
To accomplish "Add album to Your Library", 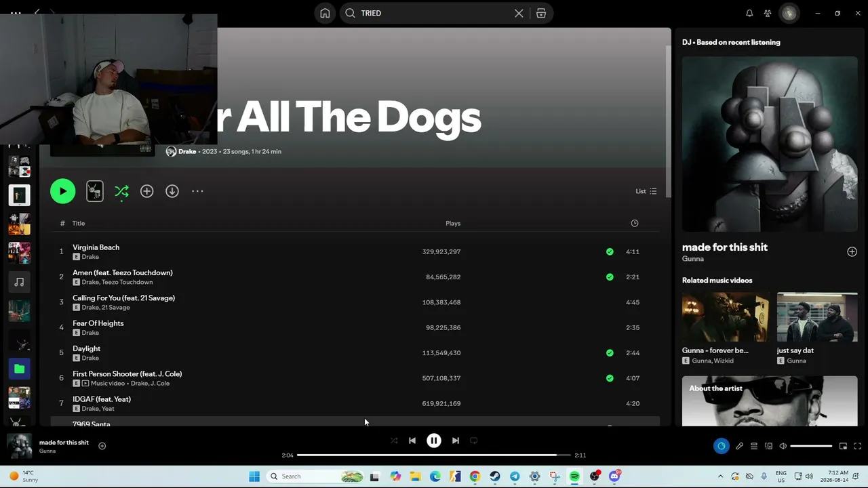I will click(146, 191).
